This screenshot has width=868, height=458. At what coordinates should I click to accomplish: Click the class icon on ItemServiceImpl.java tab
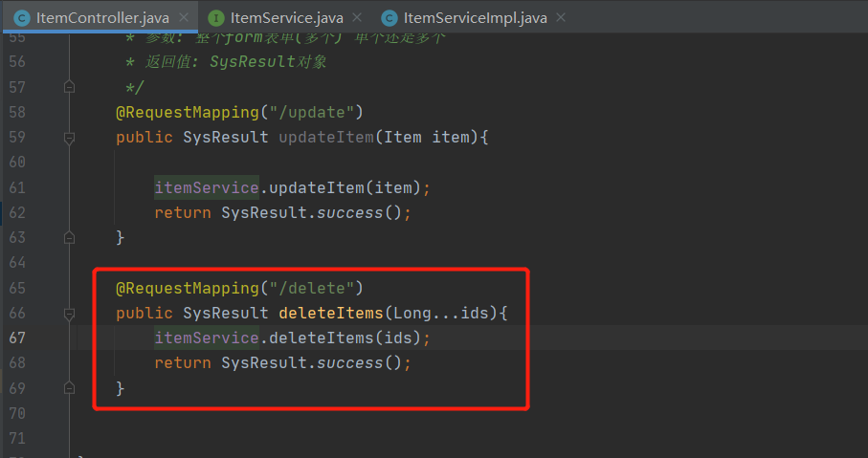pyautogui.click(x=389, y=18)
